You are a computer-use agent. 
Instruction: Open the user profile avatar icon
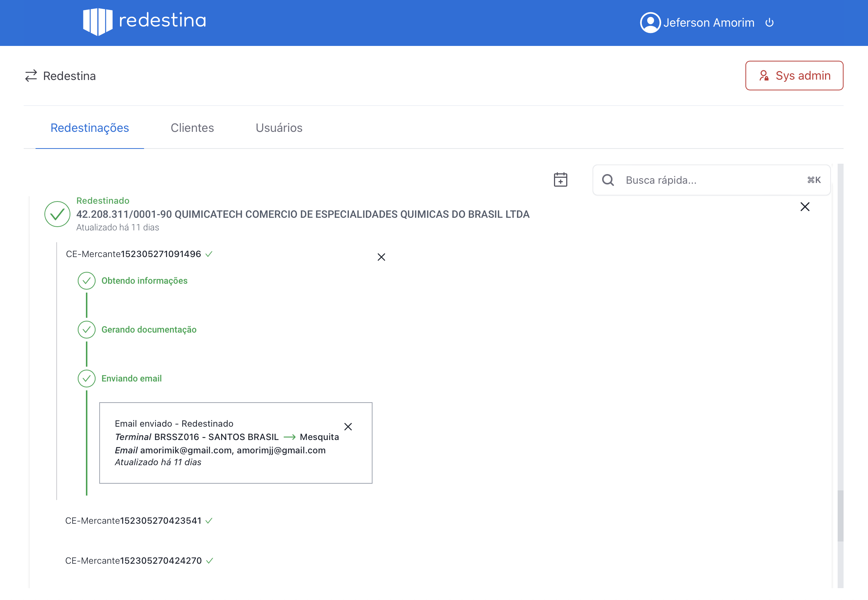point(650,23)
